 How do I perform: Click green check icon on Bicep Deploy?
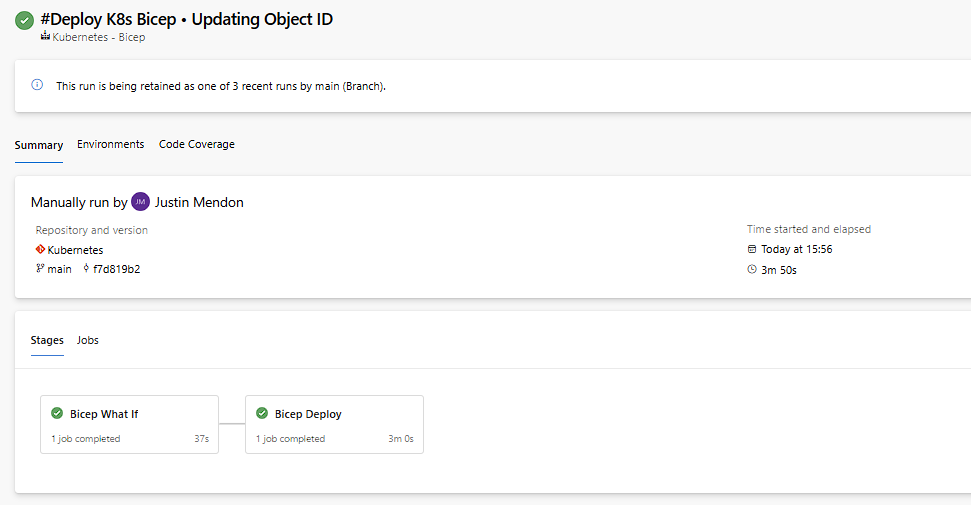point(262,413)
